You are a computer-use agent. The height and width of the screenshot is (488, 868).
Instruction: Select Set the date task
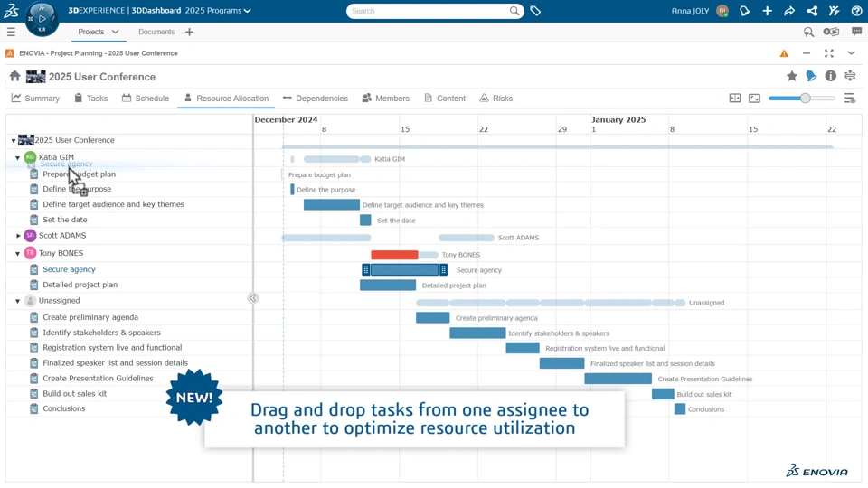[x=65, y=220]
